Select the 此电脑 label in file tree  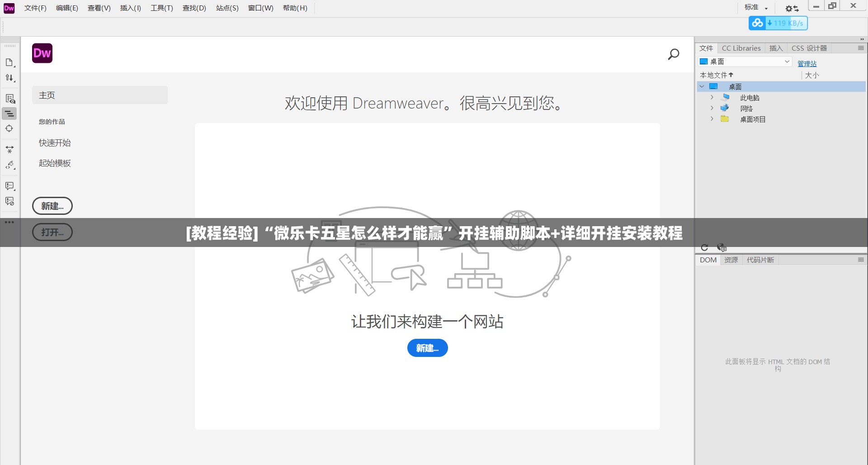(750, 97)
